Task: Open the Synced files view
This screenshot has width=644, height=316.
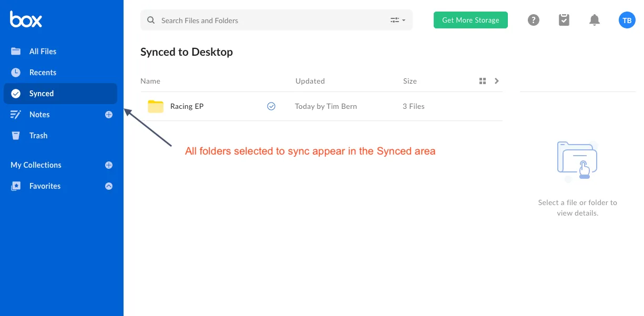Action: pyautogui.click(x=42, y=93)
